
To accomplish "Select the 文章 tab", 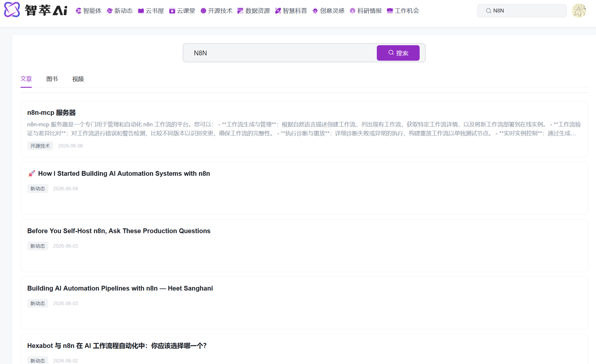I will click(x=26, y=79).
